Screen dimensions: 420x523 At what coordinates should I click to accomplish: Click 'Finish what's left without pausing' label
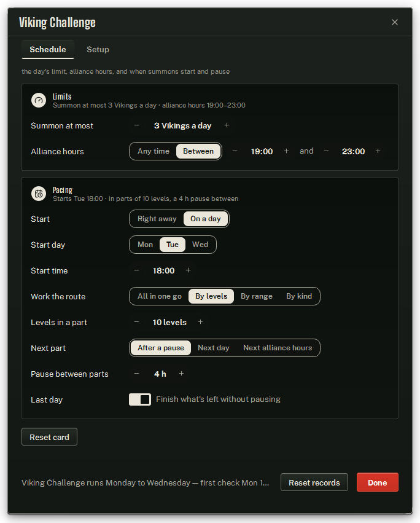pos(219,399)
